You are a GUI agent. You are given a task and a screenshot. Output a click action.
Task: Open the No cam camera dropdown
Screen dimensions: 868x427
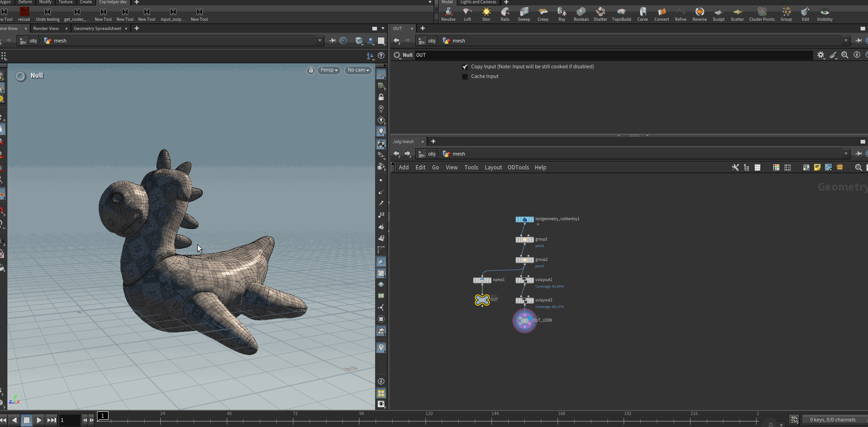(358, 70)
